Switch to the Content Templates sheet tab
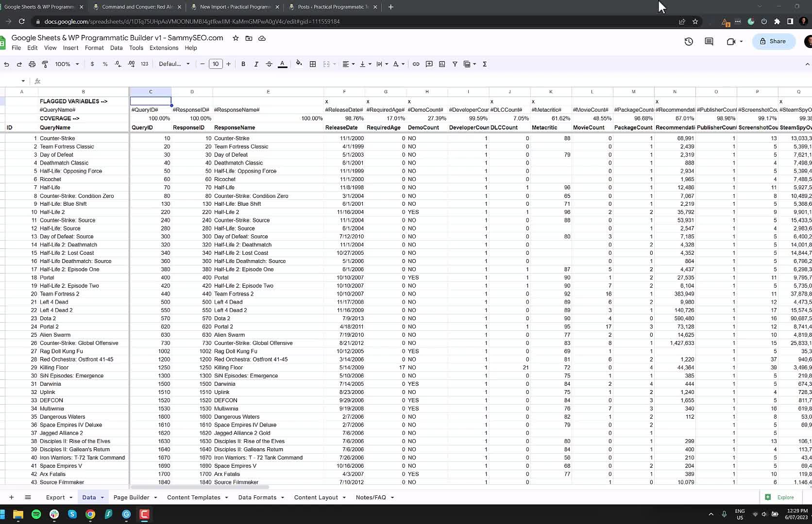 pos(193,497)
